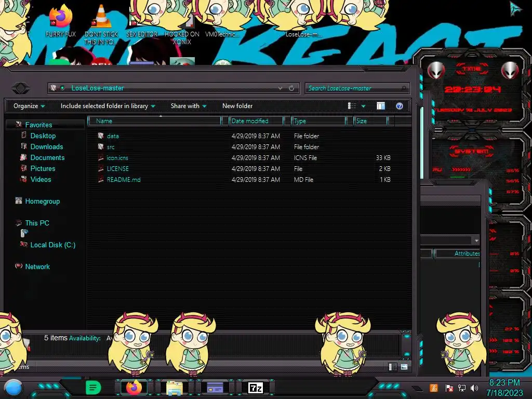Click the Network sidebar icon
Viewport: 532px width, 399px height.
(19, 266)
